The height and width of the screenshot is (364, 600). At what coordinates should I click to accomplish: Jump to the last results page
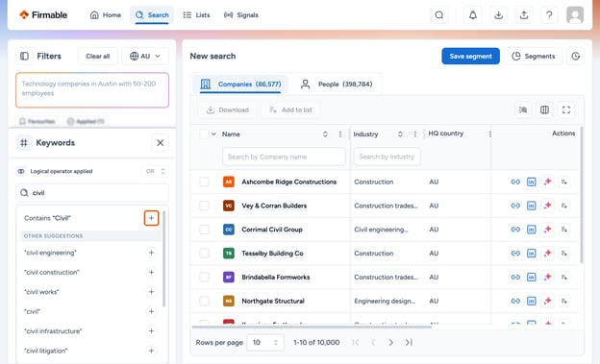point(409,342)
